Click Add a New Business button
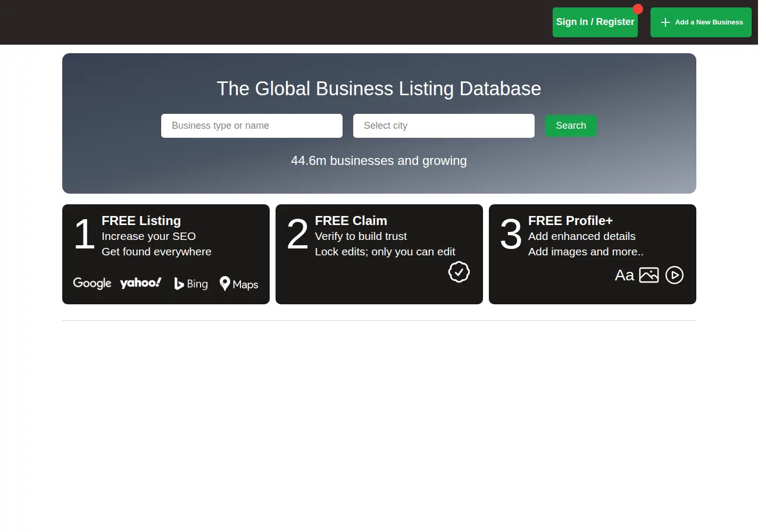Image resolution: width=766 pixels, height=532 pixels. pyautogui.click(x=701, y=22)
